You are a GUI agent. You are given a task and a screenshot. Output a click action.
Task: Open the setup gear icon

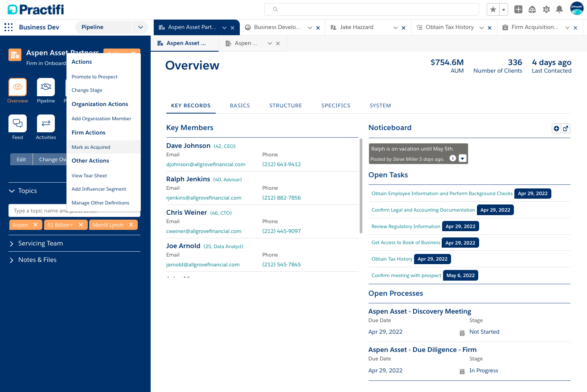(546, 9)
